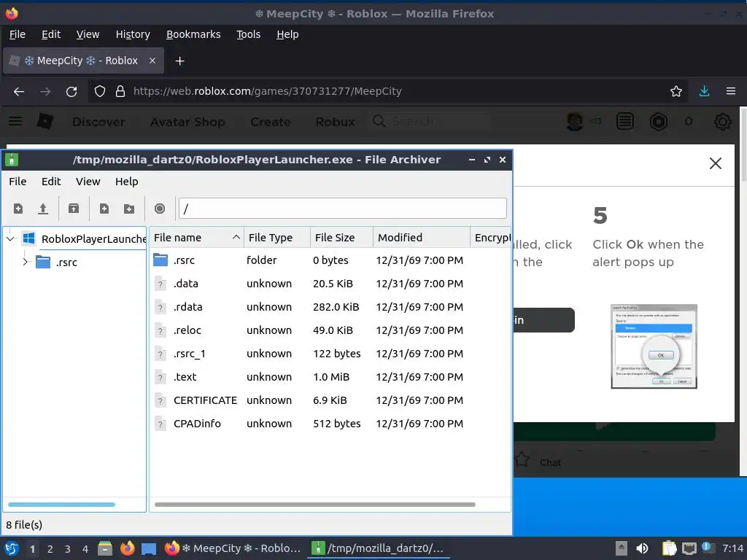The image size is (747, 560).
Task: Click the Roblox logo icon
Action: 44,122
